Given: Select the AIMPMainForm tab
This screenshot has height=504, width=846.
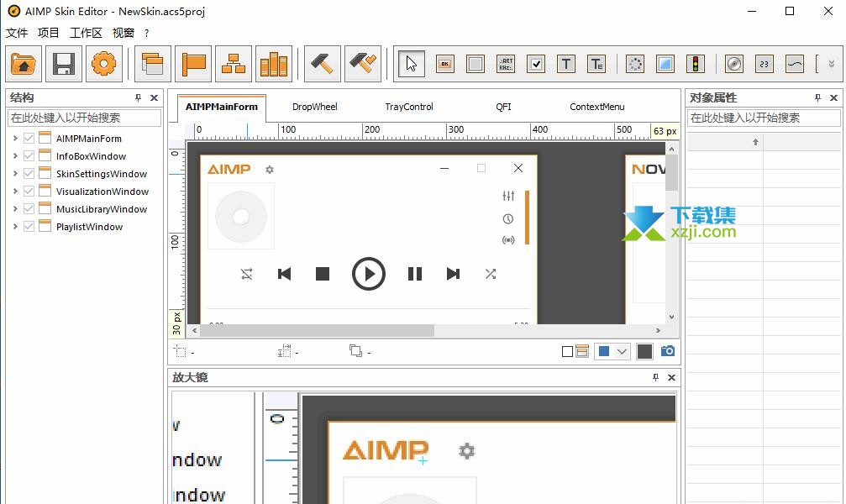Looking at the screenshot, I should 222,107.
